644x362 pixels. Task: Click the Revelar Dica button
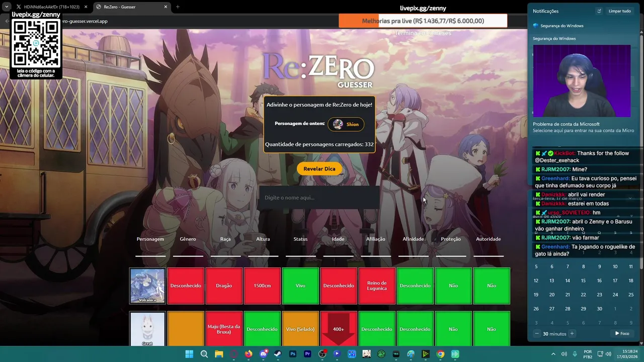[319, 169]
